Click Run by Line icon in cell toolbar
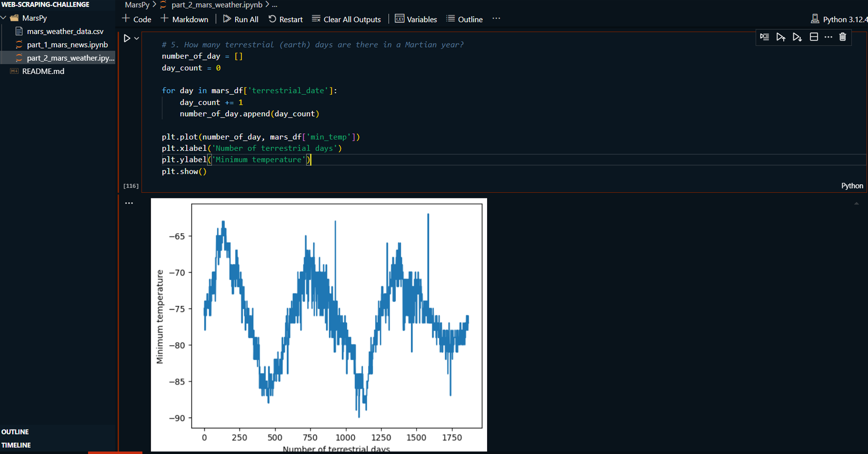 (x=764, y=37)
